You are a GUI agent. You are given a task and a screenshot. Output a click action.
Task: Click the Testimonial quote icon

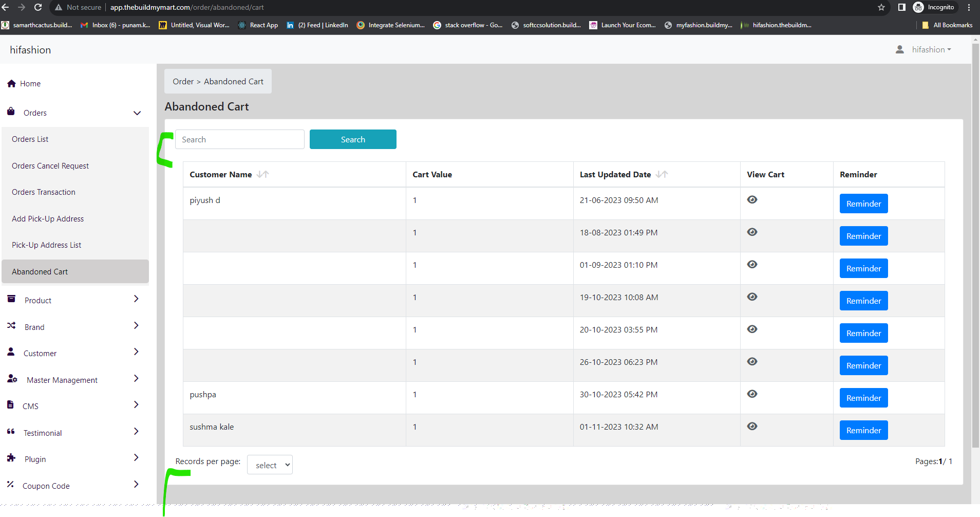tap(11, 432)
